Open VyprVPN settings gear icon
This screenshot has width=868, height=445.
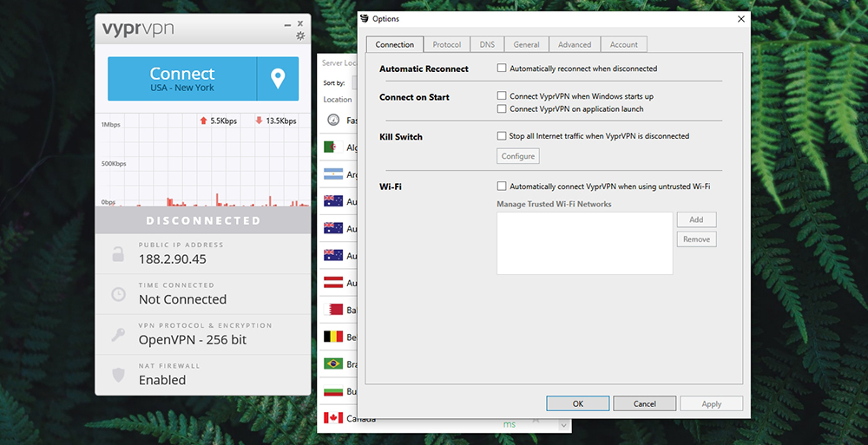[300, 36]
